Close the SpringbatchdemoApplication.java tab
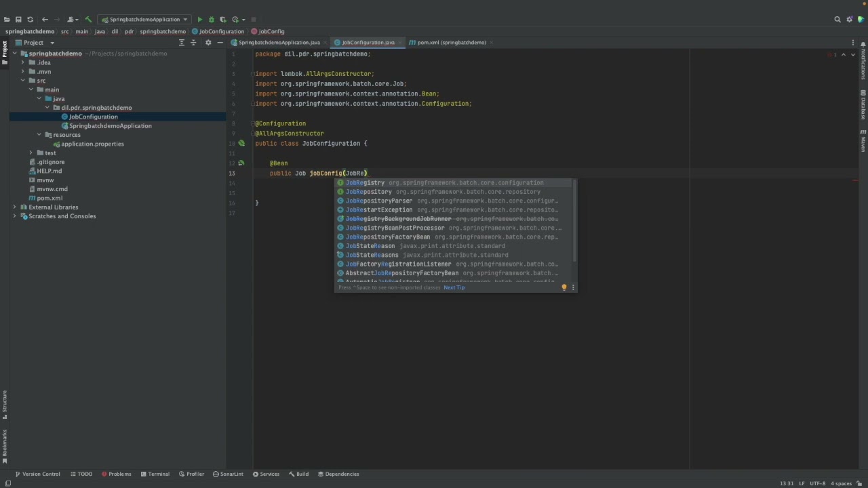Screen dimensions: 868x488 click(x=325, y=42)
